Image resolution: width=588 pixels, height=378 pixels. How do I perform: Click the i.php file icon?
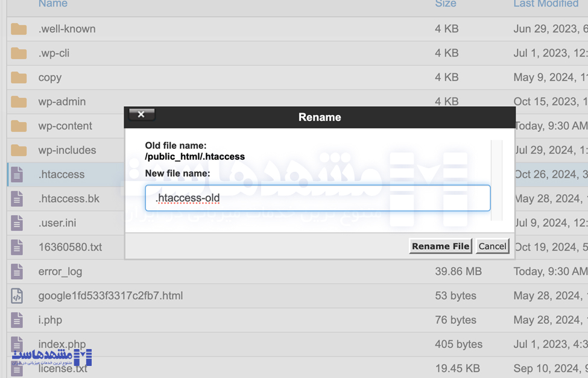[17, 320]
